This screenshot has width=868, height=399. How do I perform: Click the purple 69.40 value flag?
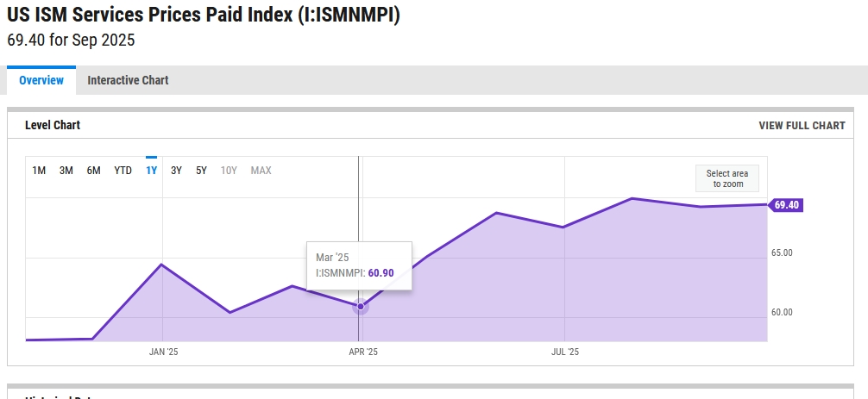point(786,205)
